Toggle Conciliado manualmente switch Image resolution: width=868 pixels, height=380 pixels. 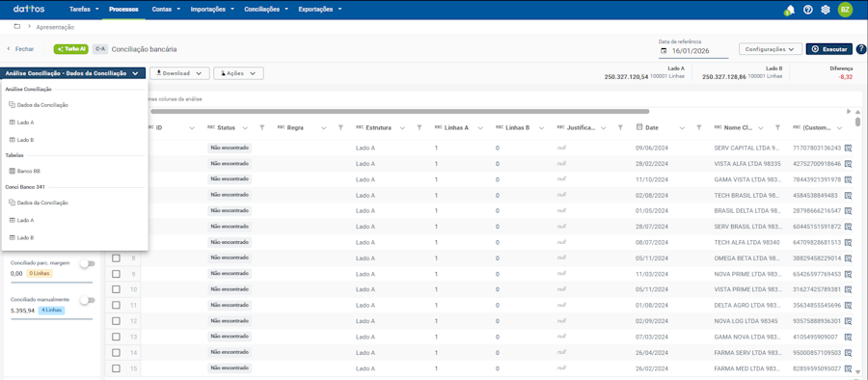click(88, 300)
